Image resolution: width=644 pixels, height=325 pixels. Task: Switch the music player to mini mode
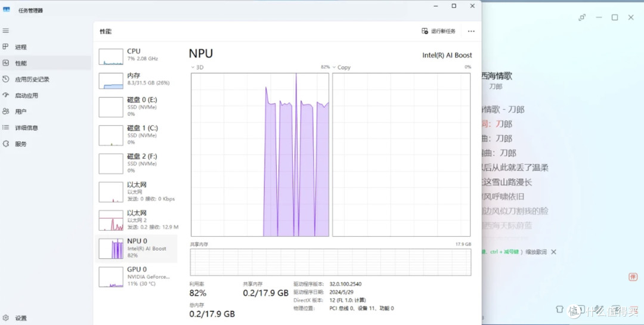(582, 17)
